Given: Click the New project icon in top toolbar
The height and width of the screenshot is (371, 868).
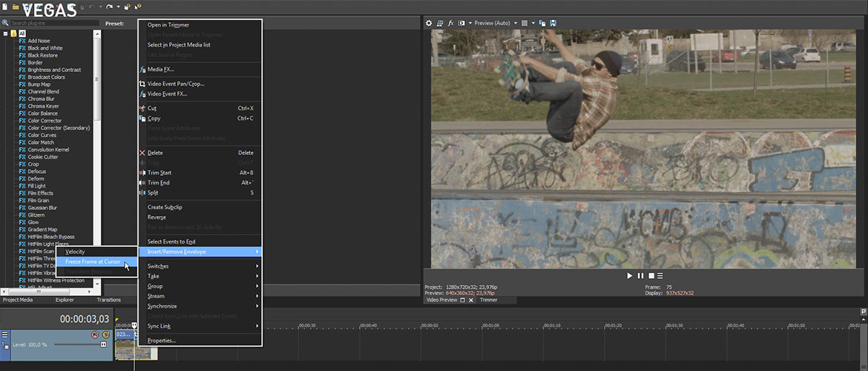Looking at the screenshot, I should (x=4, y=7).
